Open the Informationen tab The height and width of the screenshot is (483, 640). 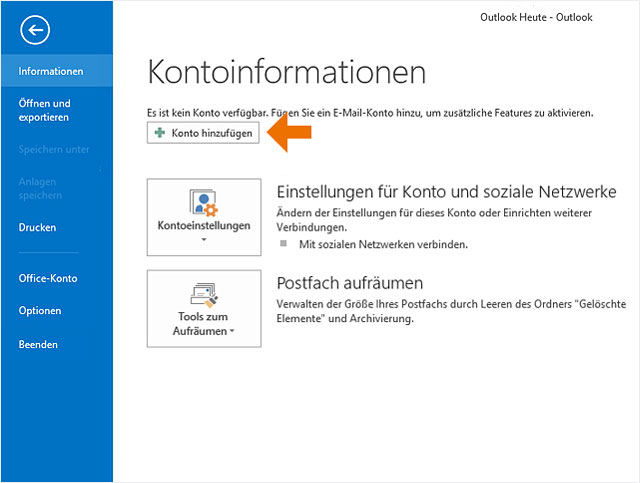57,71
